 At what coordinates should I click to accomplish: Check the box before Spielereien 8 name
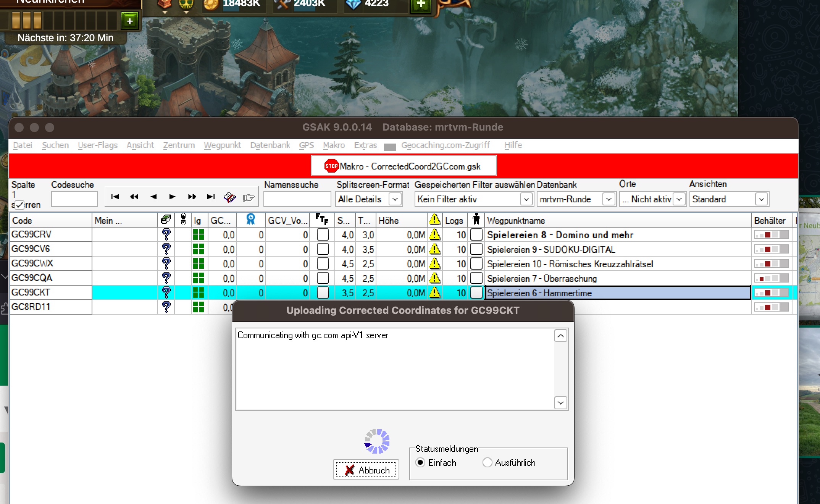[x=476, y=234]
